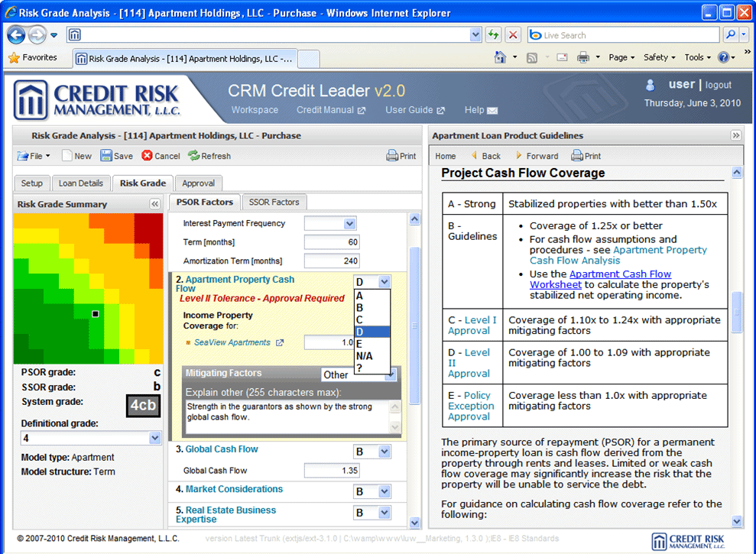
Task: Go Back in the guidelines panel
Action: click(486, 156)
